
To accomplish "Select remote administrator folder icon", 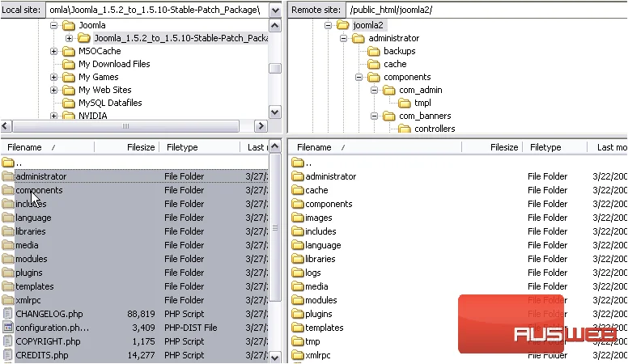I will 298,176.
